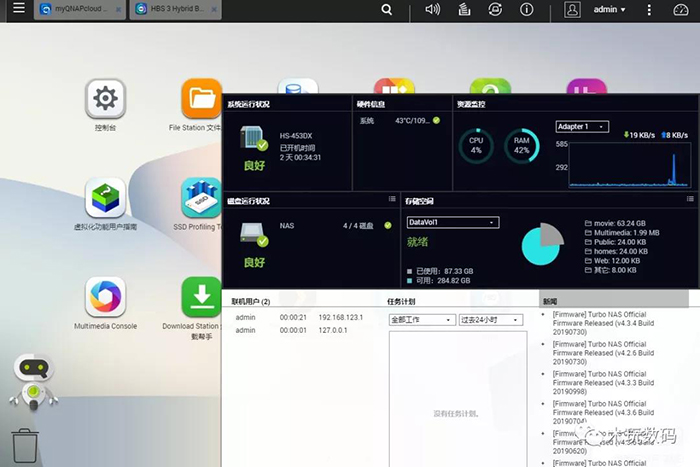This screenshot has height=467, width=700.
Task: Click the 资源监控 panel header
Action: coord(471,104)
